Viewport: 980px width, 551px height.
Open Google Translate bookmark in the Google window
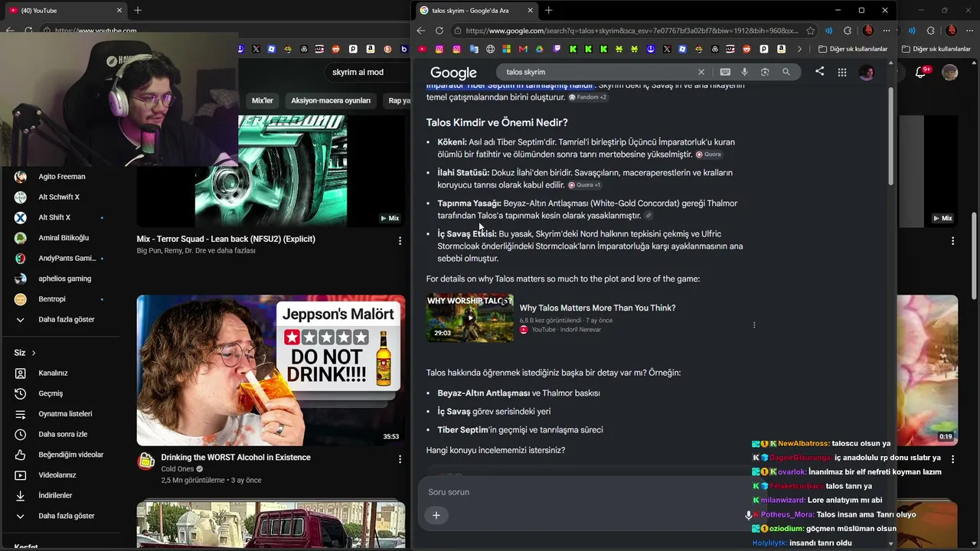[x=474, y=49]
